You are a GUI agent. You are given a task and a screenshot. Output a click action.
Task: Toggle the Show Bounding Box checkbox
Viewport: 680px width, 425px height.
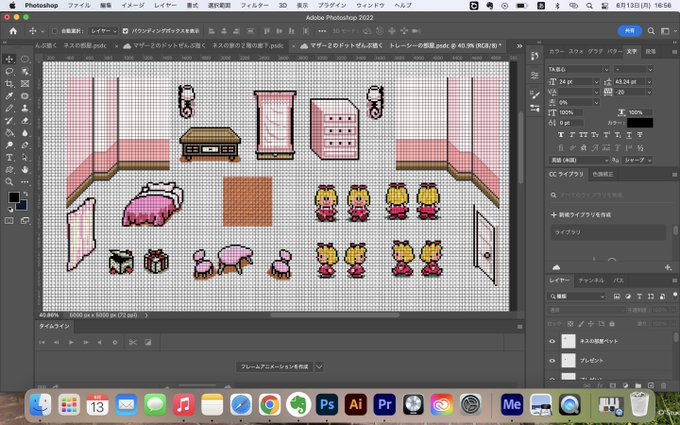(125, 31)
